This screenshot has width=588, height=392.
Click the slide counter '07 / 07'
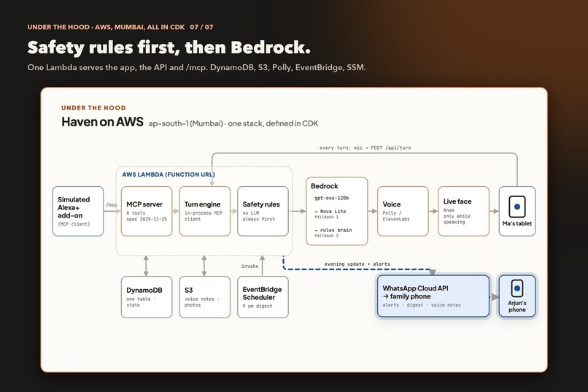(201, 27)
